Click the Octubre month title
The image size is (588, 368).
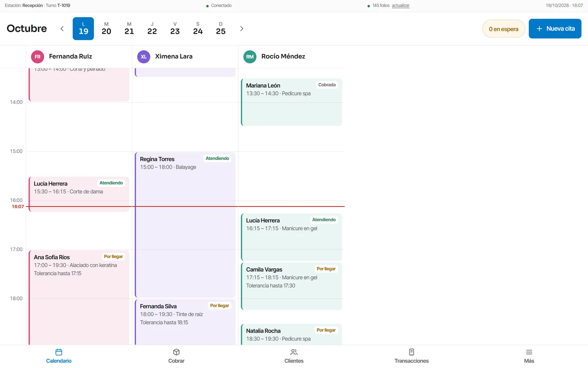(x=27, y=29)
